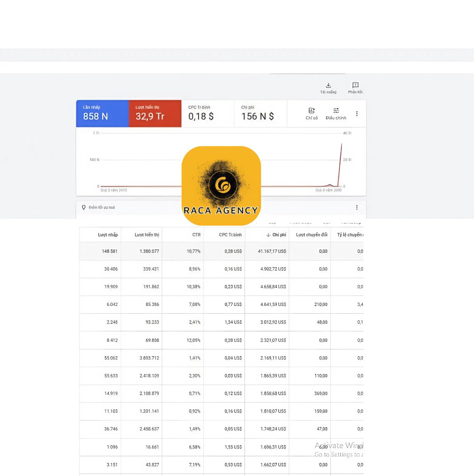Sort by the Lượt hiển thị column header
This screenshot has height=476, width=476.
(147, 235)
